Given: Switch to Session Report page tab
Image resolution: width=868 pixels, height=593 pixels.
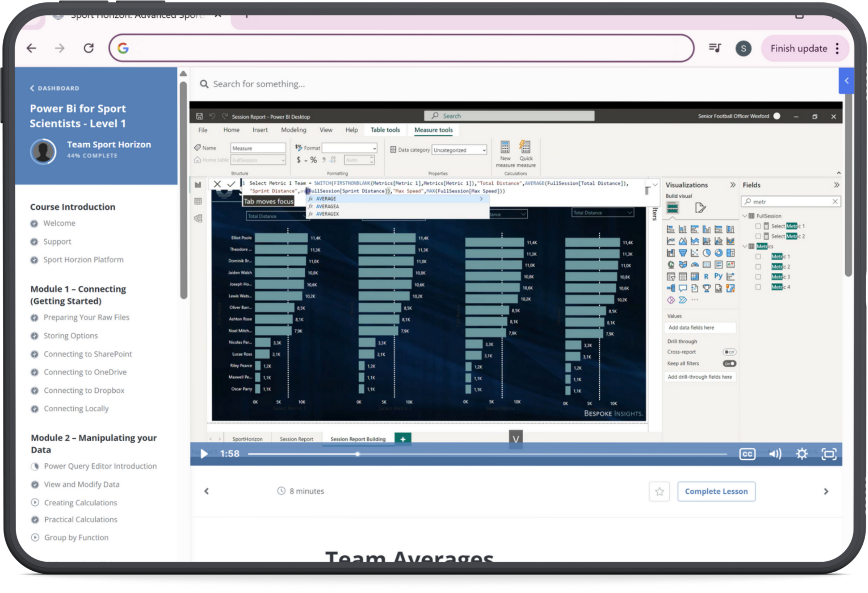Looking at the screenshot, I should tap(296, 439).
